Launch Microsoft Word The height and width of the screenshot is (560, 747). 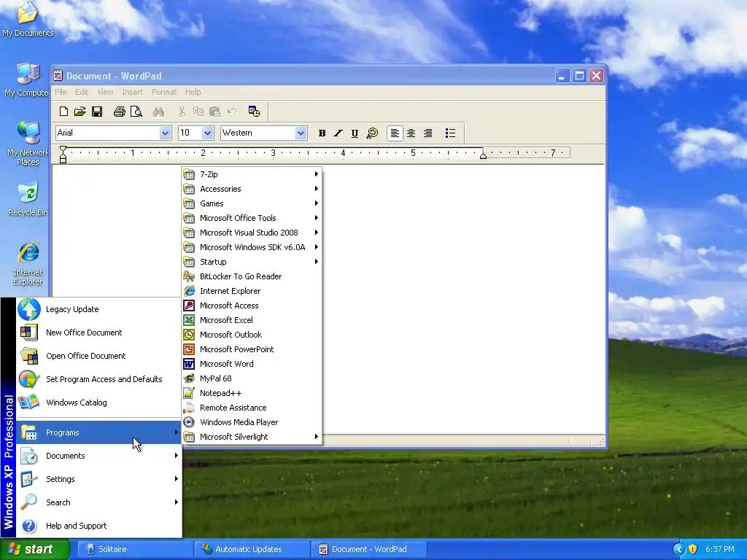tap(252, 364)
